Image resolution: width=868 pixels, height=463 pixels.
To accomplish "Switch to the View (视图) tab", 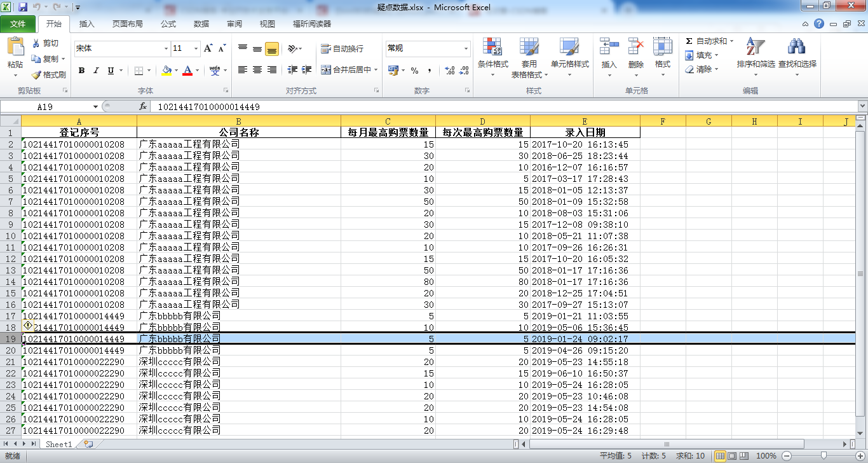I will pyautogui.click(x=268, y=24).
